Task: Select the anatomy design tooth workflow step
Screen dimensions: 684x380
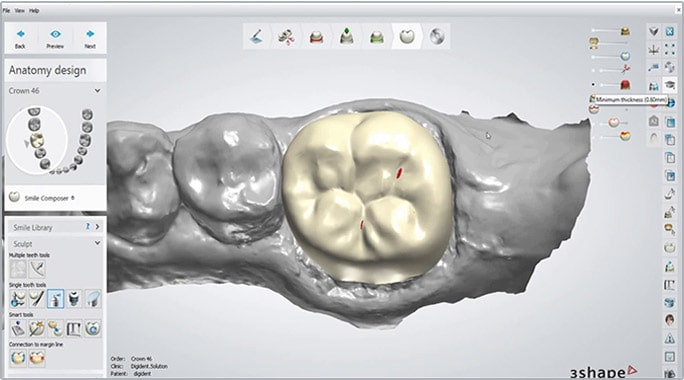Action: [407, 36]
